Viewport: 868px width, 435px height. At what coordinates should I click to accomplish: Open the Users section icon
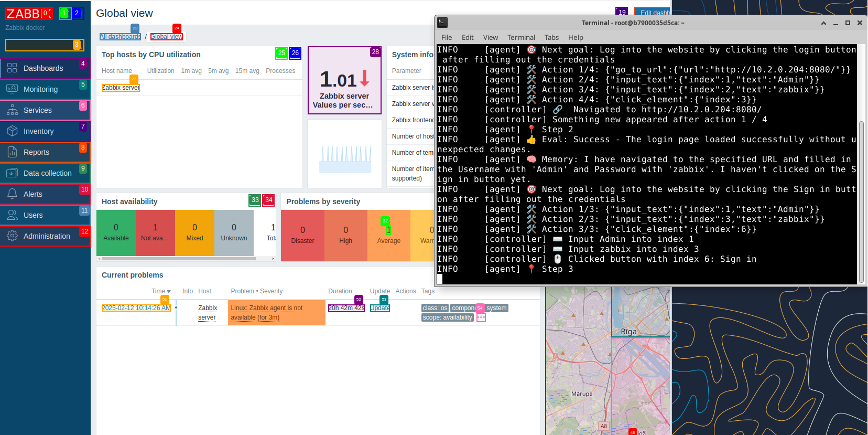12,215
